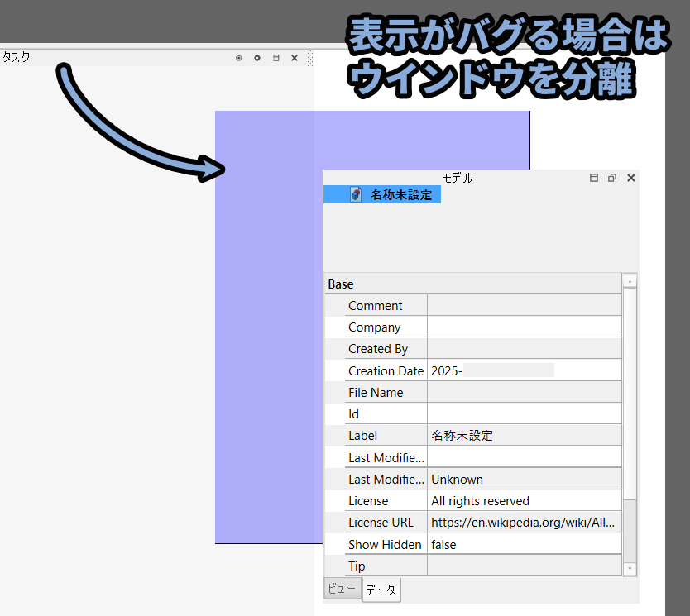Select the Show Hidden property name
The image size is (690, 616).
pos(385,544)
